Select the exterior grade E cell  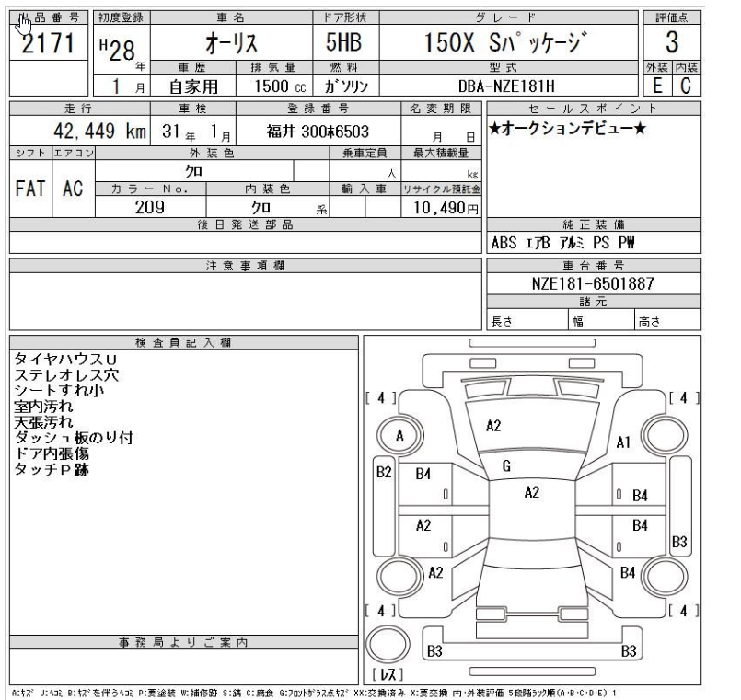(x=657, y=86)
